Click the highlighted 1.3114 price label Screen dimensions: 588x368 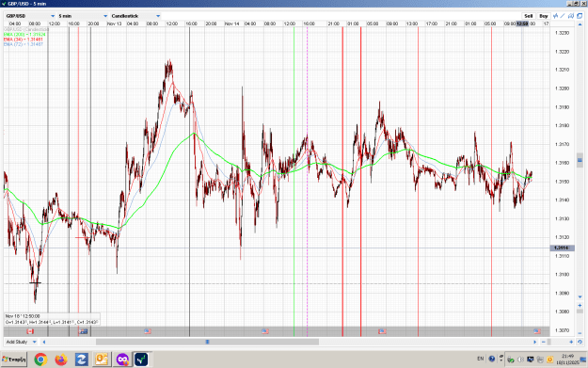click(562, 248)
